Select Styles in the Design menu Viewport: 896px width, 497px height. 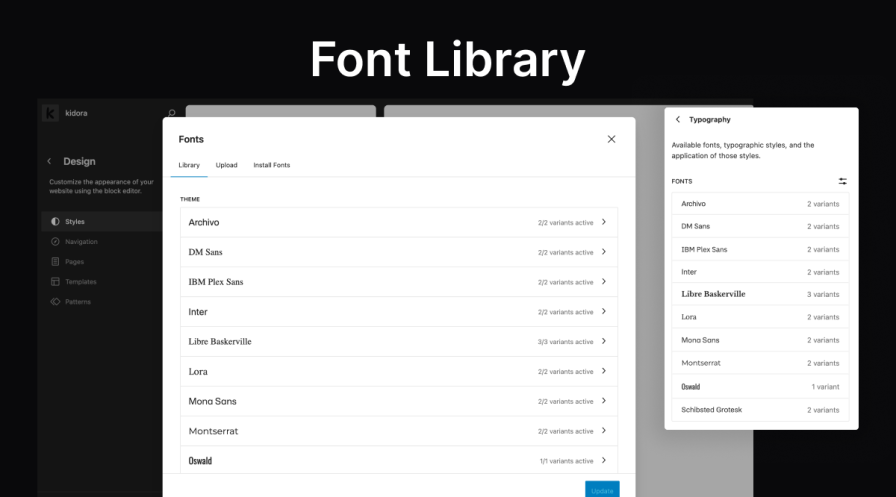(x=102, y=222)
